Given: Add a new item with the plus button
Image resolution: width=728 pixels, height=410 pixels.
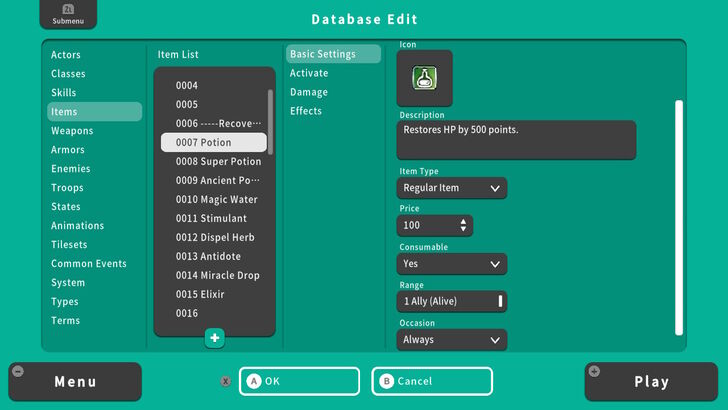Looking at the screenshot, I should [x=214, y=338].
